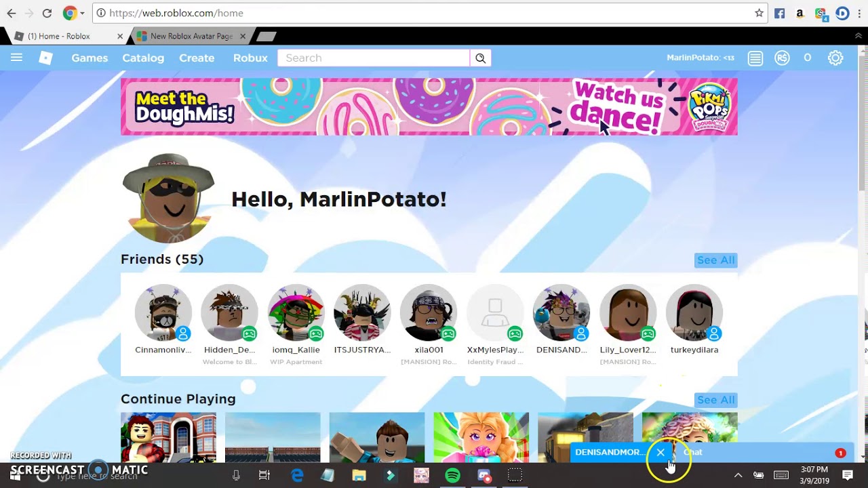Open friend ITSJUSTRYA... avatar
Screen dimensions: 868x488
coord(362,312)
